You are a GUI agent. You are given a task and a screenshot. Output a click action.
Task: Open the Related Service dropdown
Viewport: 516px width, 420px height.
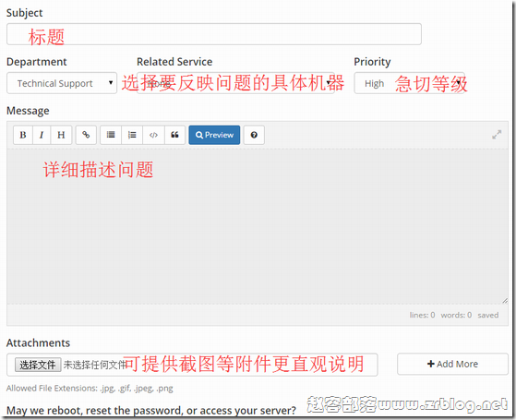[235, 83]
